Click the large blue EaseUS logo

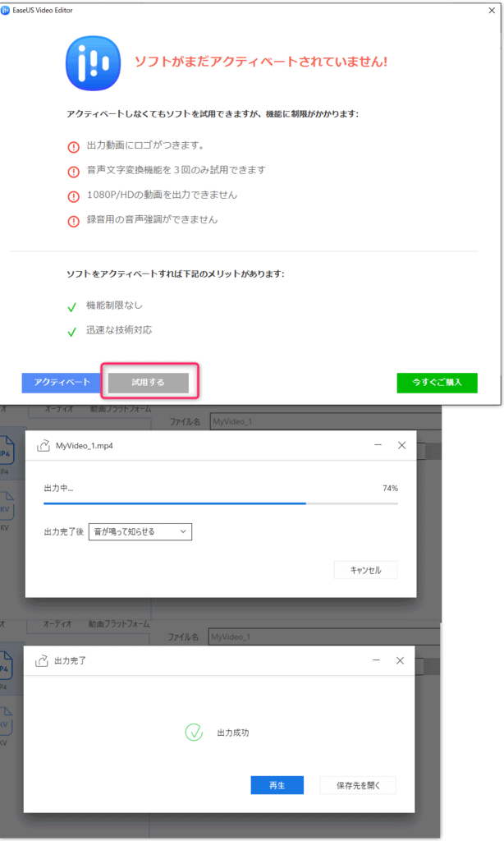pyautogui.click(x=93, y=62)
